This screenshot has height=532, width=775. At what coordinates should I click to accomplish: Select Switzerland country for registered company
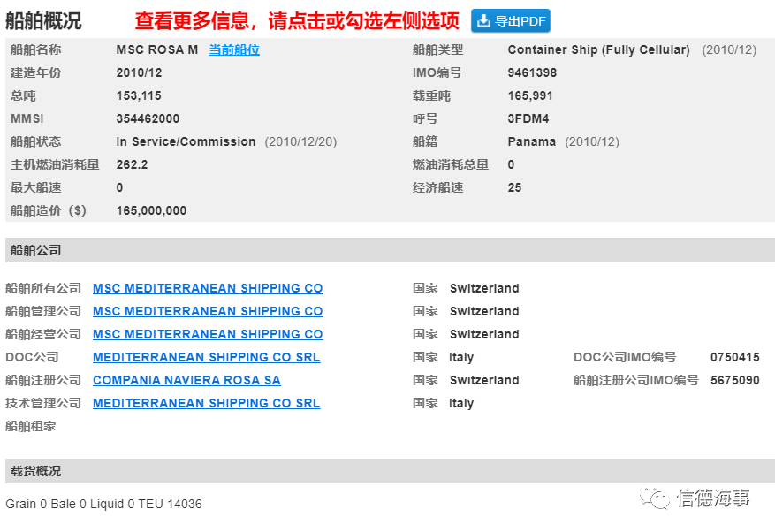pos(484,380)
